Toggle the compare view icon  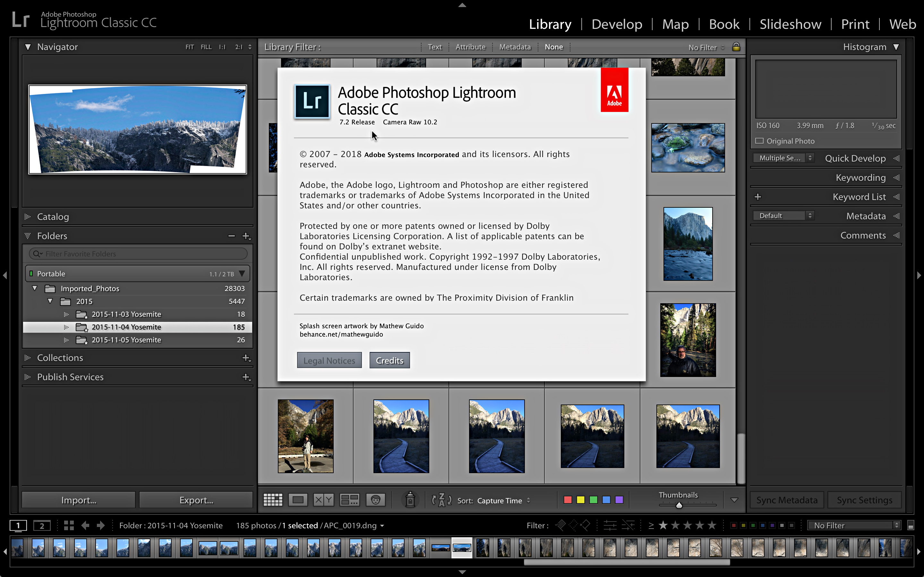coord(324,500)
